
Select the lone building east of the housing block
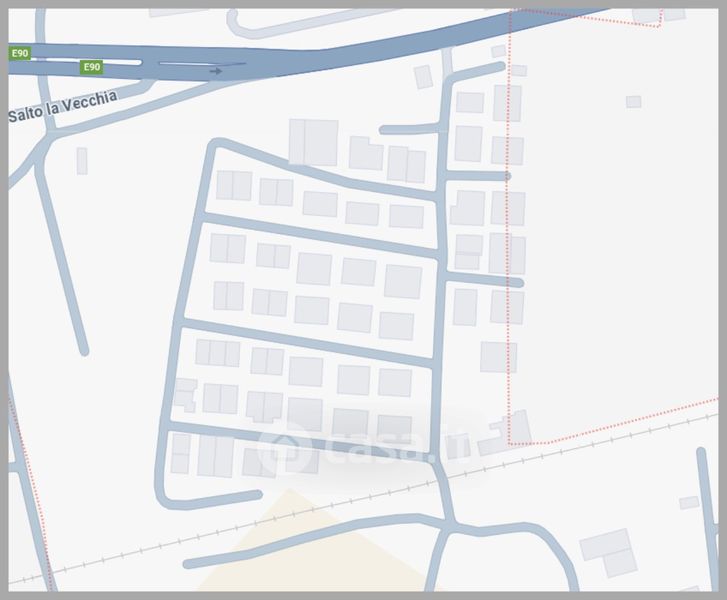(x=498, y=357)
